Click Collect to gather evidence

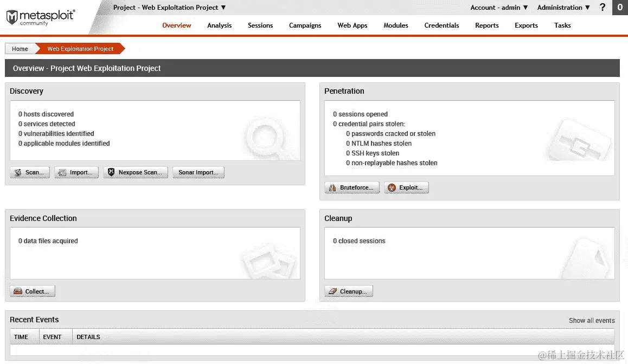point(33,291)
